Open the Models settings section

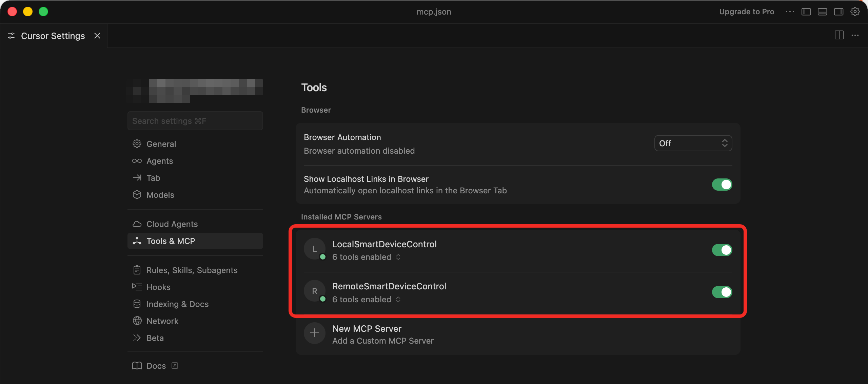(160, 195)
